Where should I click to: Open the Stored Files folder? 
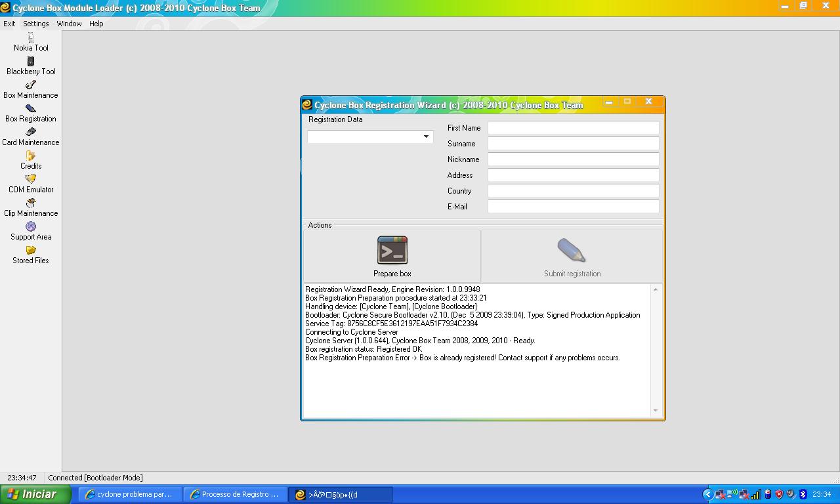tap(31, 255)
